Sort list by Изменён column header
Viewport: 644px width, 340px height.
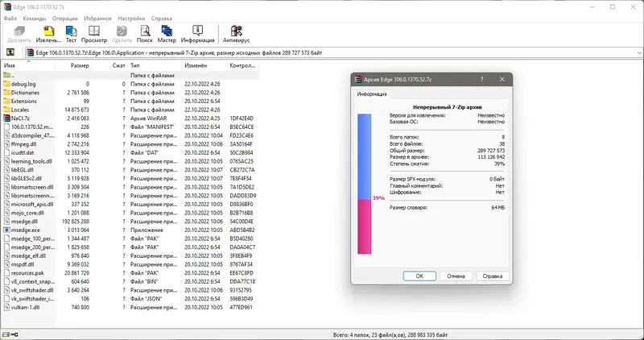[204, 65]
